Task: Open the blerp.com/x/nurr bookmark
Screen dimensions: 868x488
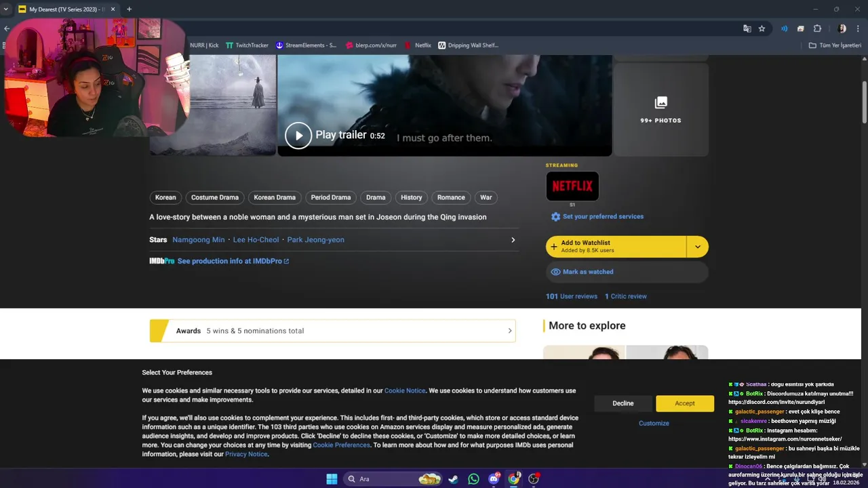Action: click(x=371, y=45)
